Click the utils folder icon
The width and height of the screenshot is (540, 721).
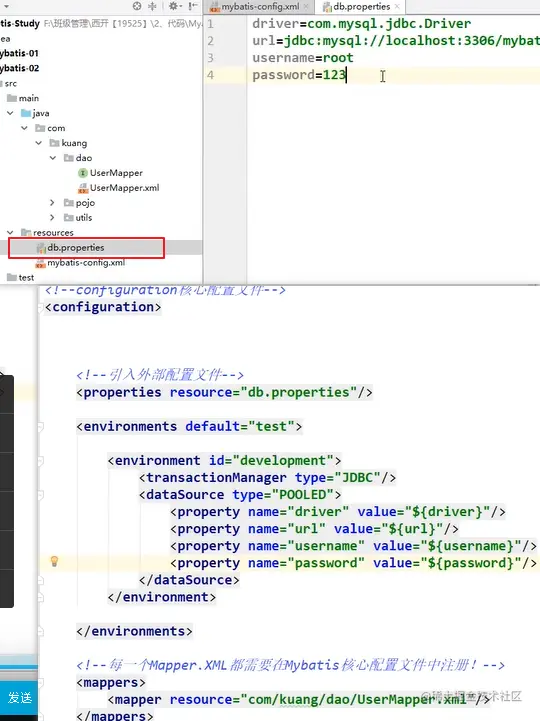69,217
